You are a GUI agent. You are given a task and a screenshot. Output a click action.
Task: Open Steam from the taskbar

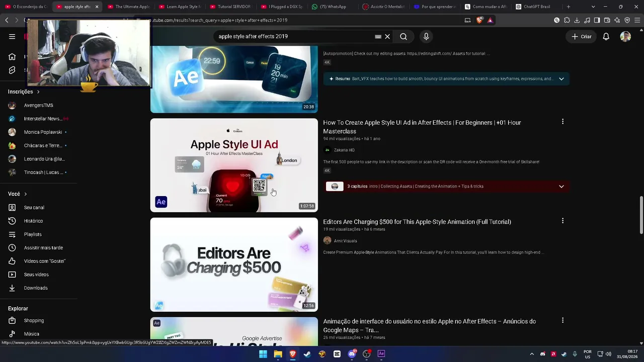click(307, 354)
